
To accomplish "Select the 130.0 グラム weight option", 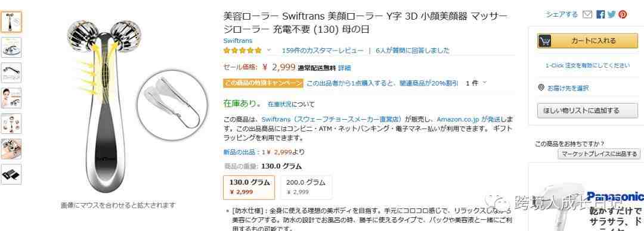I will tap(249, 187).
